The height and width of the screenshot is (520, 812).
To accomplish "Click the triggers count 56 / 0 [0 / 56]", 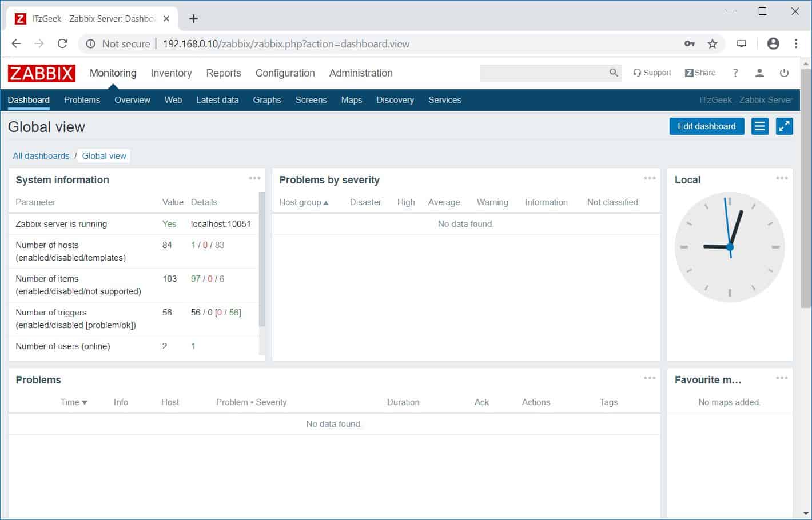I will tap(216, 313).
